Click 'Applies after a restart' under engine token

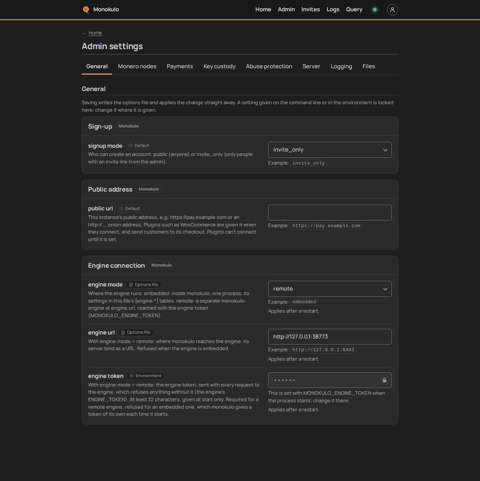[x=293, y=410]
